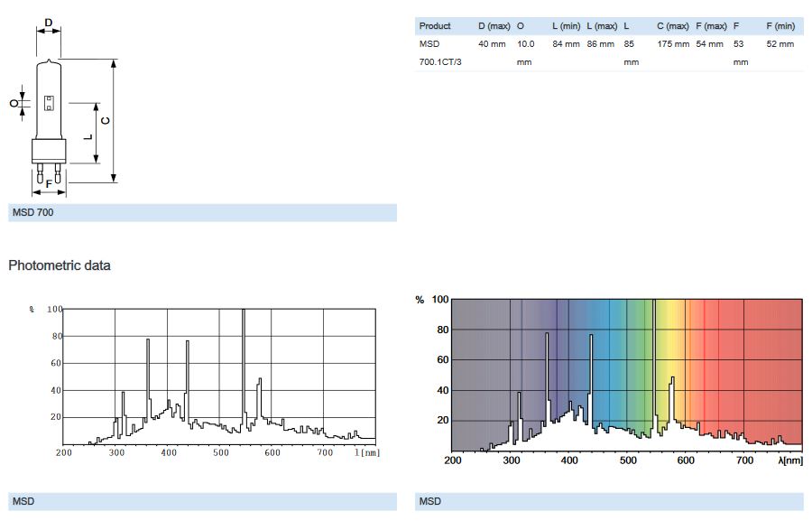Click the 'C (max)' column header

673,26
